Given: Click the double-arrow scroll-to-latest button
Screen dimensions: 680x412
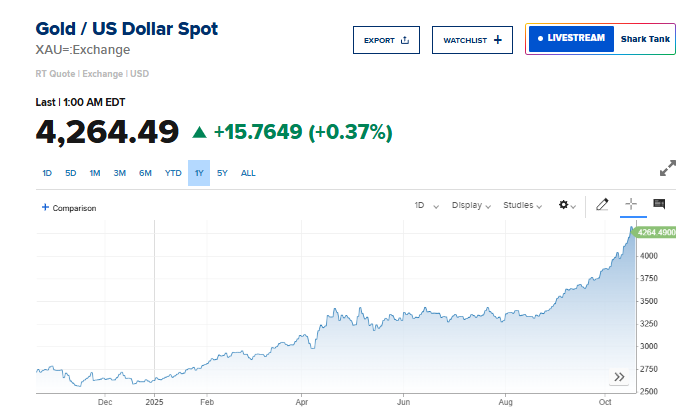Looking at the screenshot, I should [619, 377].
